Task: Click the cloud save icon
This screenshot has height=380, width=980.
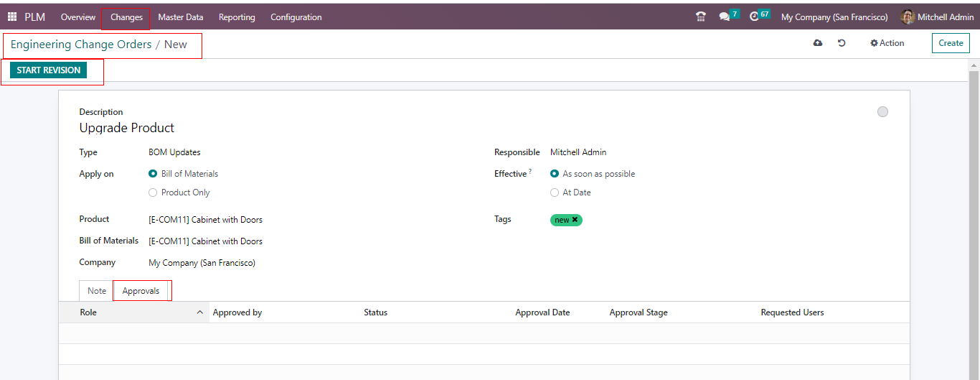Action: (x=818, y=43)
